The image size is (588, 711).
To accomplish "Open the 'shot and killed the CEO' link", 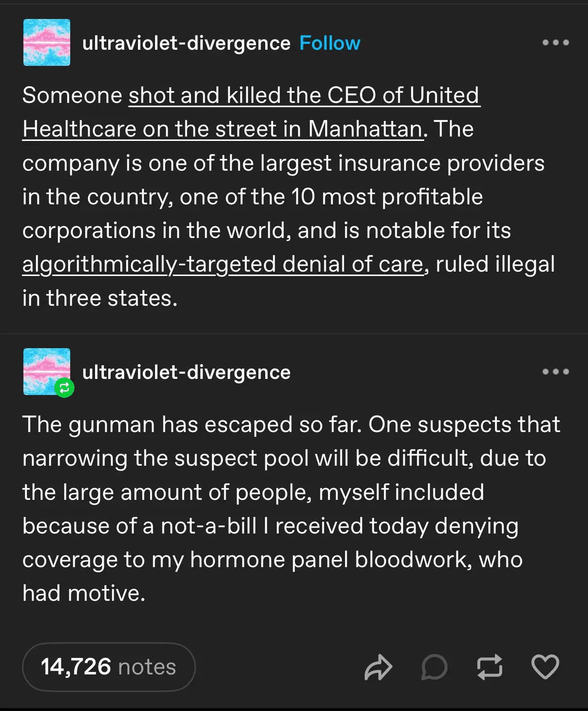I will tap(304, 96).
